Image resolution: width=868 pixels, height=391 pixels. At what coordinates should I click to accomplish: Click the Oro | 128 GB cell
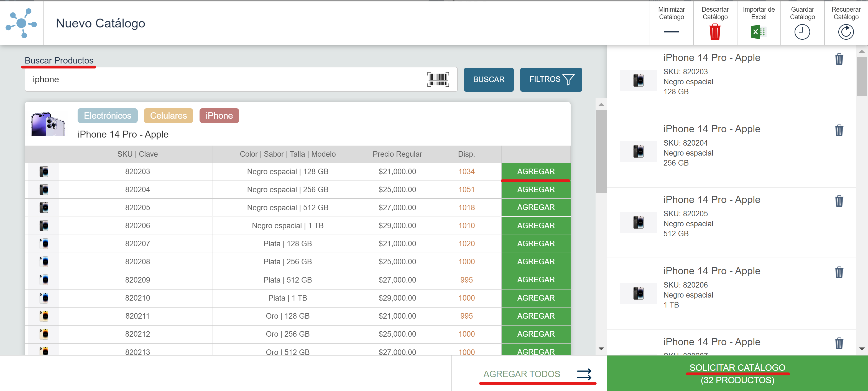coord(287,316)
